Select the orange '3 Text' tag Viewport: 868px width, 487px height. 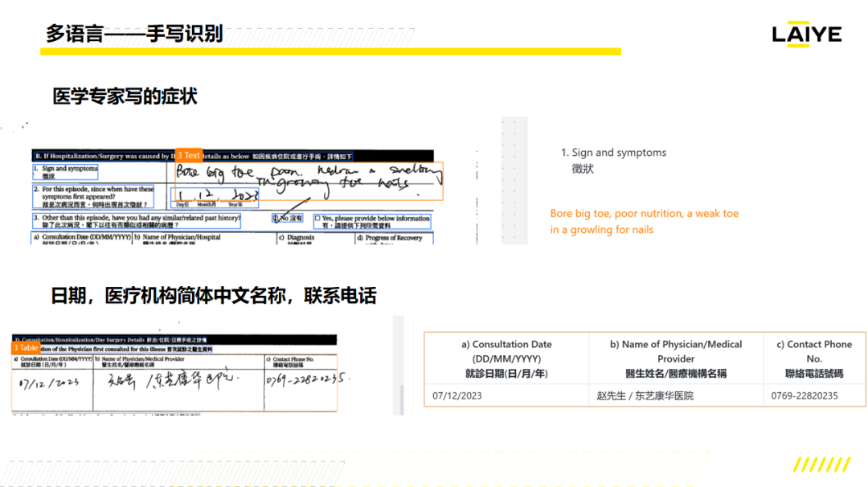pyautogui.click(x=189, y=155)
